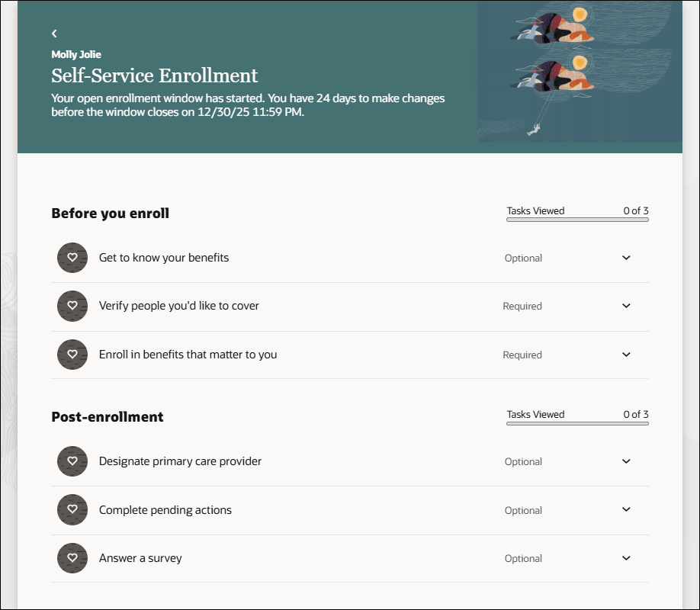Screen dimensions: 700x610
Task: Expand the Complete pending actions section
Action: tap(625, 510)
